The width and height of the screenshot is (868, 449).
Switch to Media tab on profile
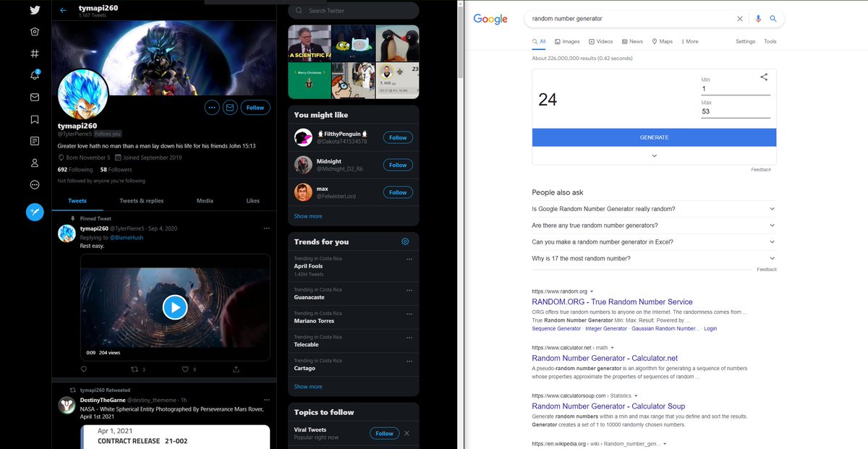click(x=205, y=200)
